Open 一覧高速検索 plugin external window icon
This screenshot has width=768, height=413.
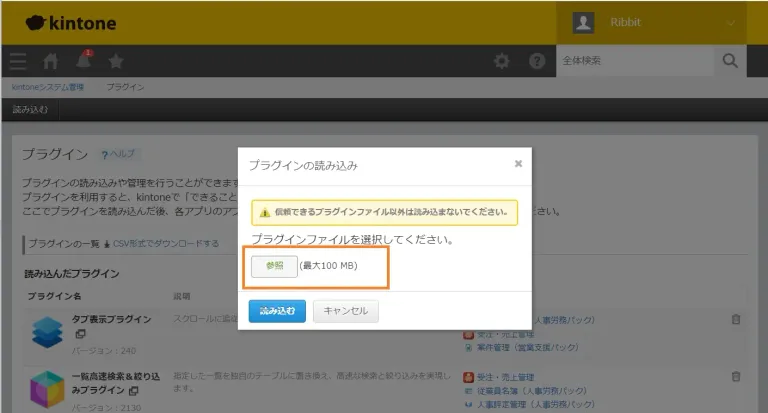(133, 390)
